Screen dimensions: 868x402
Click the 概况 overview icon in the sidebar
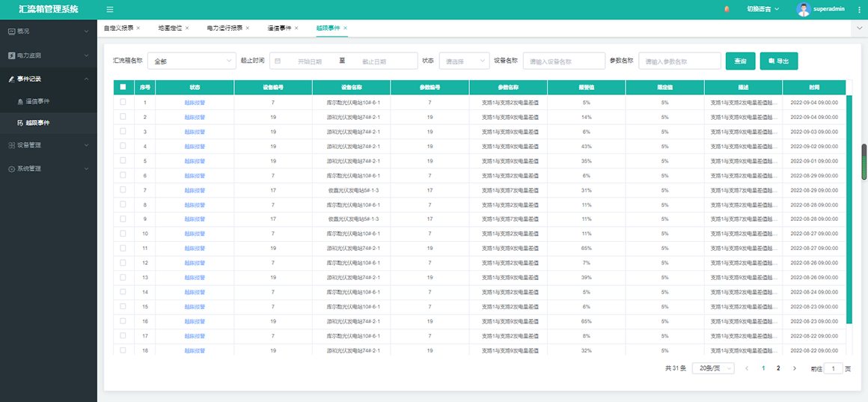pos(12,31)
